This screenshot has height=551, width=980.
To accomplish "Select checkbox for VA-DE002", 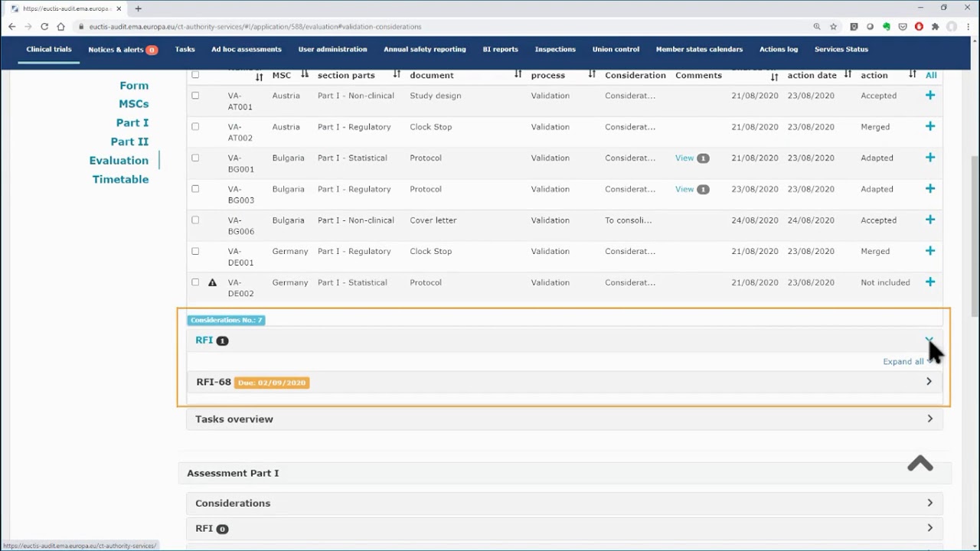I will (x=195, y=282).
